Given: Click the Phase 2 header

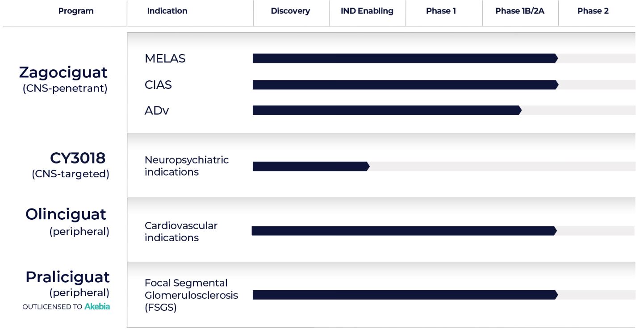Looking at the screenshot, I should pyautogui.click(x=593, y=11).
